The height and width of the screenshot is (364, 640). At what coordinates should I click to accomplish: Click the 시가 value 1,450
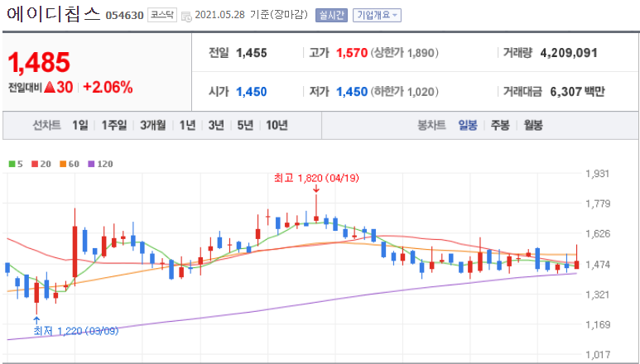click(252, 92)
